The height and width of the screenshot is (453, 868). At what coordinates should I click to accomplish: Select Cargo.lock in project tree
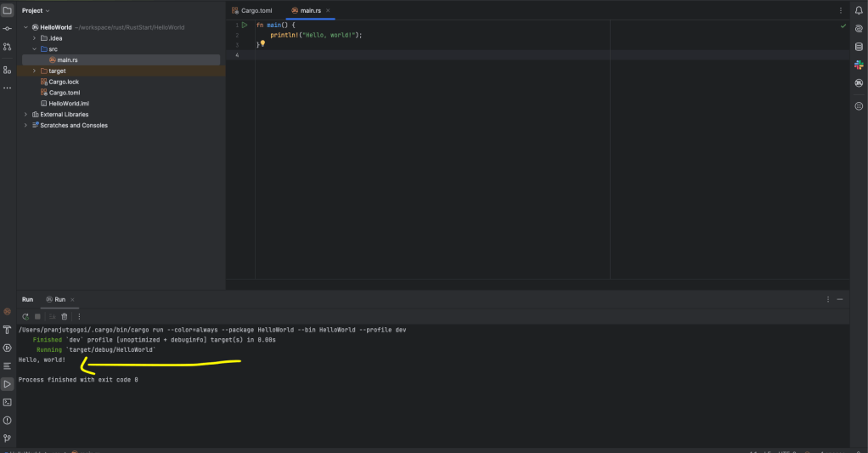tap(63, 82)
